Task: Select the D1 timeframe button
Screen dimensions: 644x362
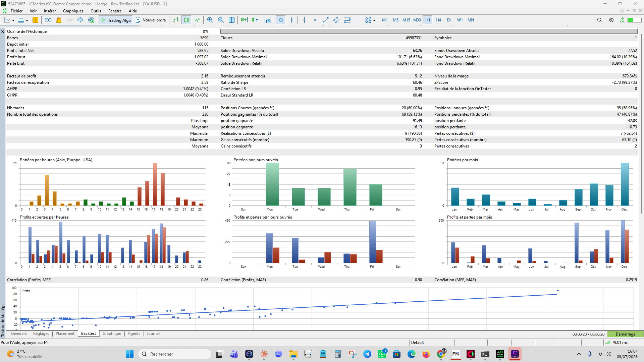Action: pos(449,20)
